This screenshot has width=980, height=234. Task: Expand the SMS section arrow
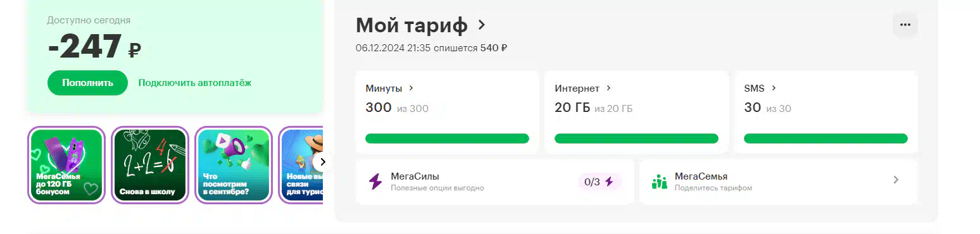pyautogui.click(x=774, y=88)
